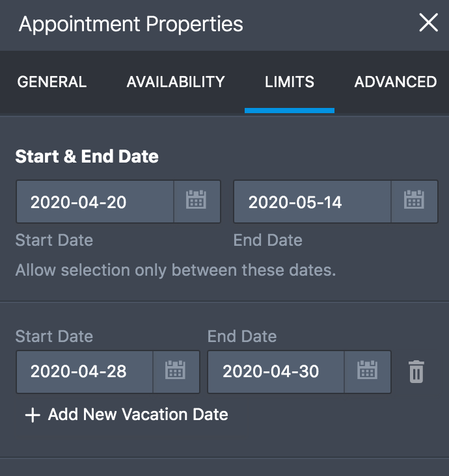
Task: Go to the Advanced tab
Action: coord(396,82)
